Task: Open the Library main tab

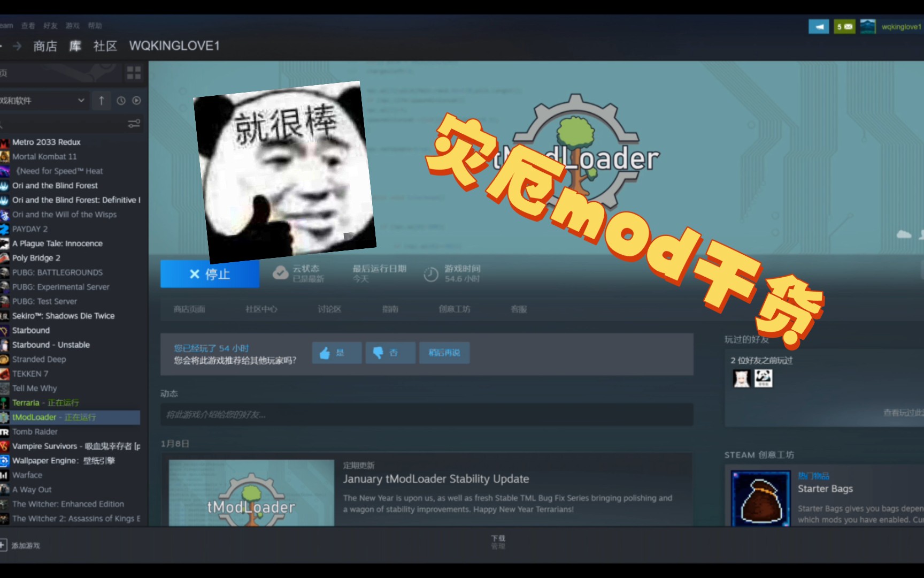Action: tap(75, 46)
